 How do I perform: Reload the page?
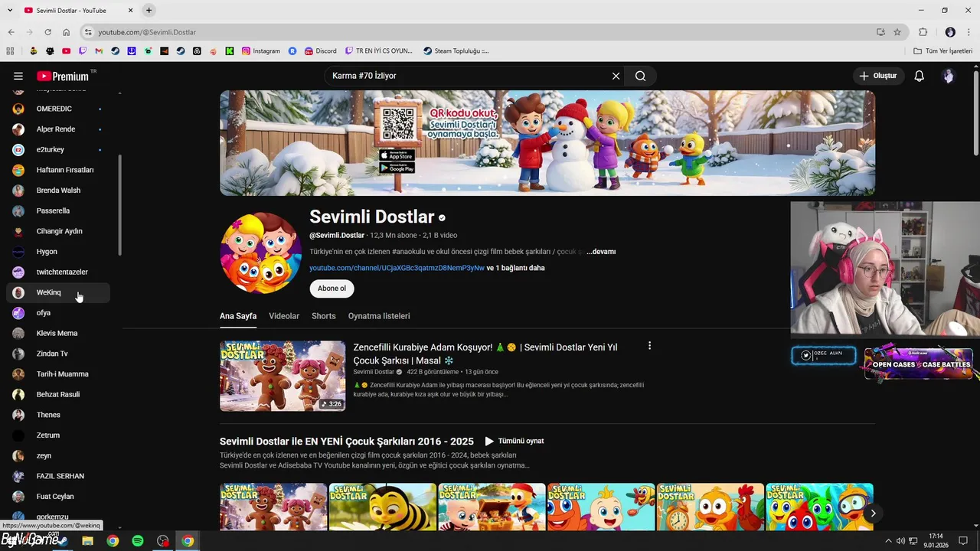click(x=47, y=32)
